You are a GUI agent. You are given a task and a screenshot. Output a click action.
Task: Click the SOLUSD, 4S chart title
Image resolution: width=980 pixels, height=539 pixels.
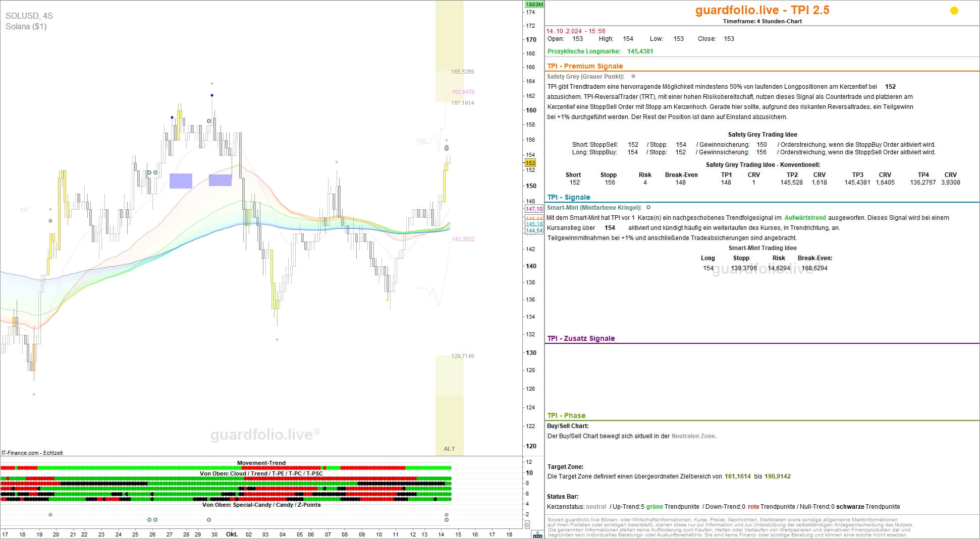[x=29, y=16]
